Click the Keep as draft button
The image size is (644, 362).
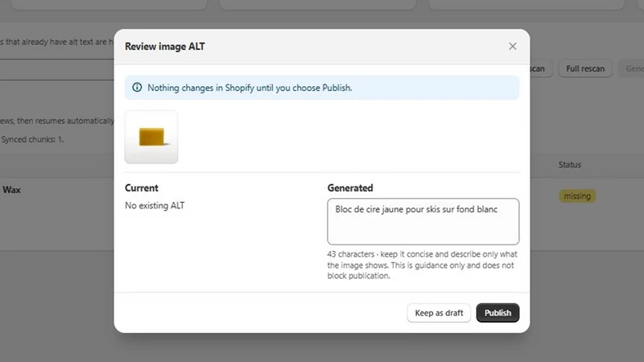coord(439,313)
